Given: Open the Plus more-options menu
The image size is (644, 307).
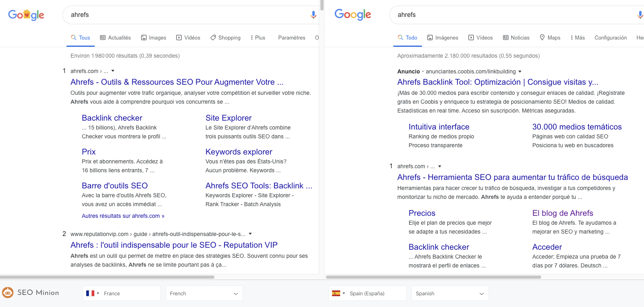Looking at the screenshot, I should (258, 38).
